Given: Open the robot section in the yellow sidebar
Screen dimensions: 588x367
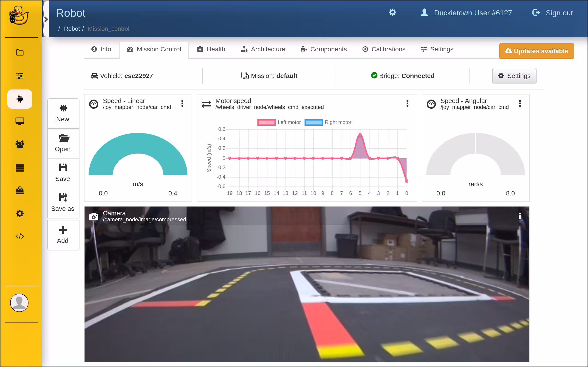Looking at the screenshot, I should tap(20, 99).
